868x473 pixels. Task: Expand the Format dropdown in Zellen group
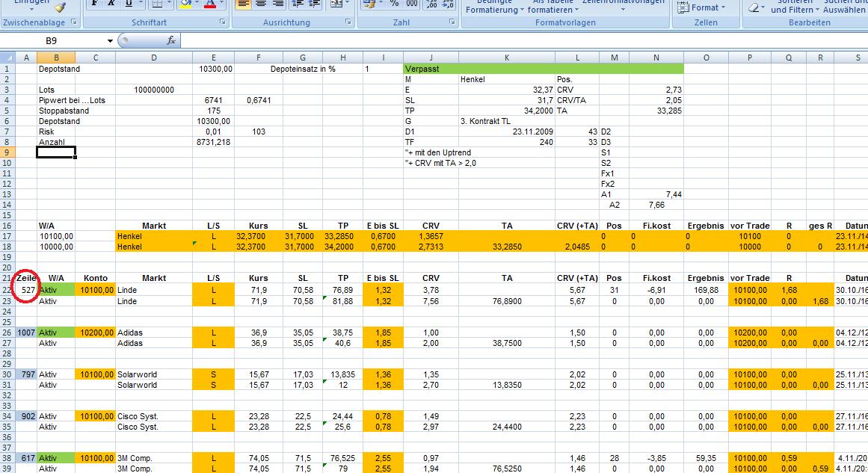pyautogui.click(x=707, y=7)
